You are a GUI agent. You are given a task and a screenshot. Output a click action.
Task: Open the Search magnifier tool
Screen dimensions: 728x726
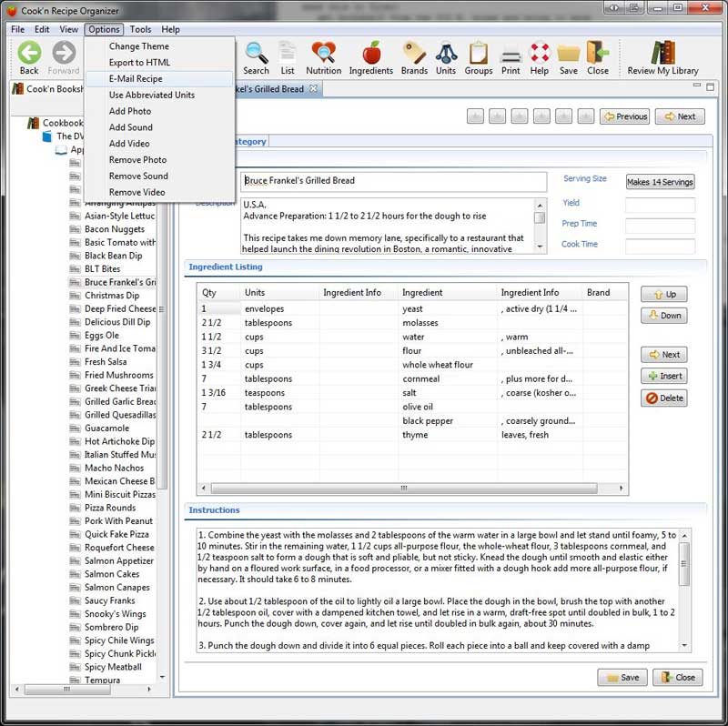[257, 53]
